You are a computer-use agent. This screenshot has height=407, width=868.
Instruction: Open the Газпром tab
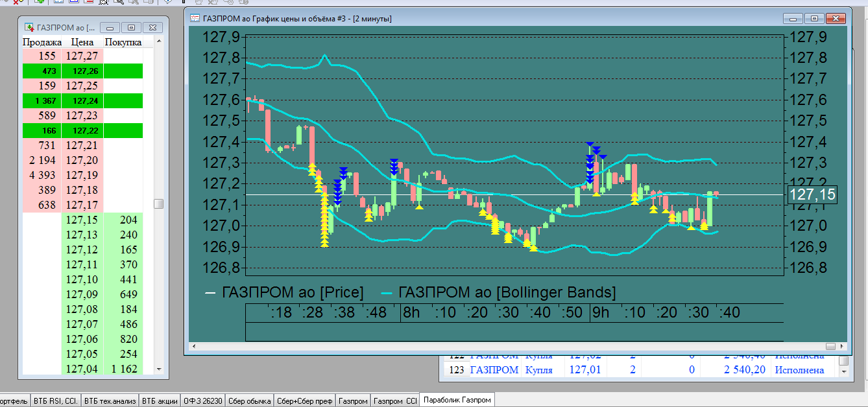click(x=353, y=401)
